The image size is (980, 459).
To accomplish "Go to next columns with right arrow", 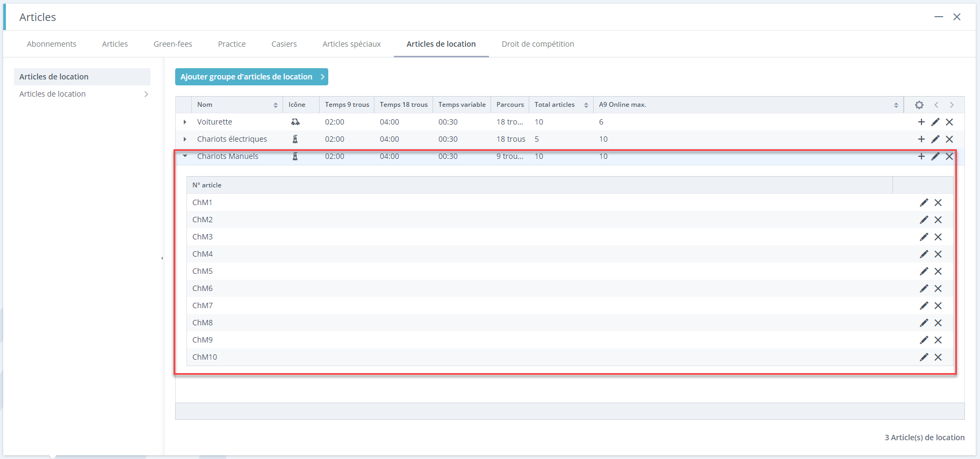I will [952, 105].
